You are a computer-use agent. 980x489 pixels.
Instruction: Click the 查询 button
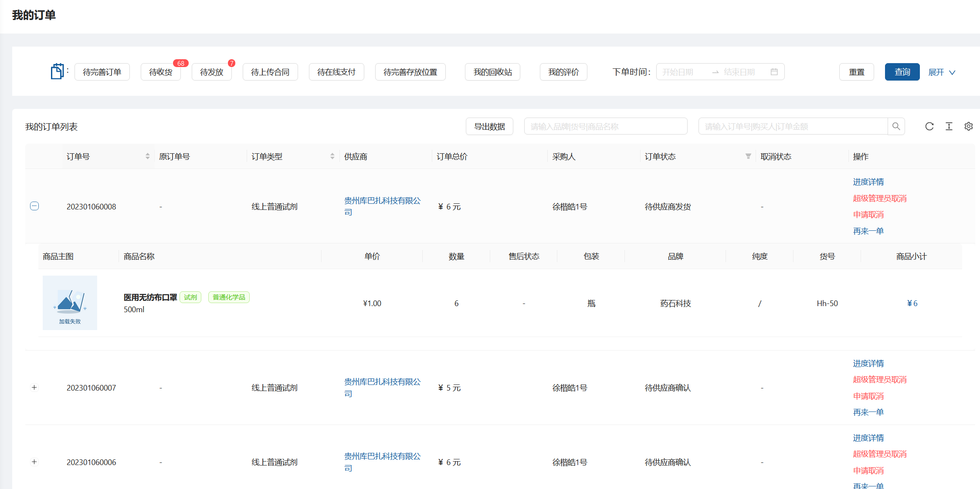pos(902,72)
